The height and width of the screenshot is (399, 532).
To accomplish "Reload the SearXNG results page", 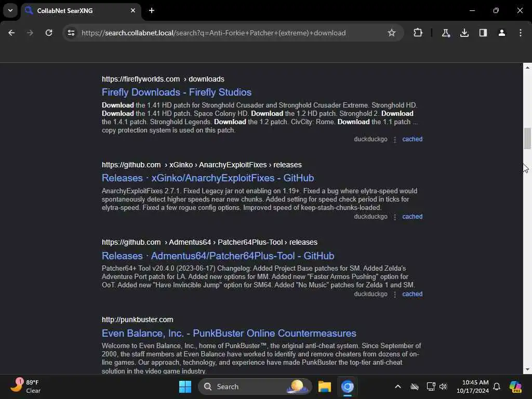I will pyautogui.click(x=49, y=33).
